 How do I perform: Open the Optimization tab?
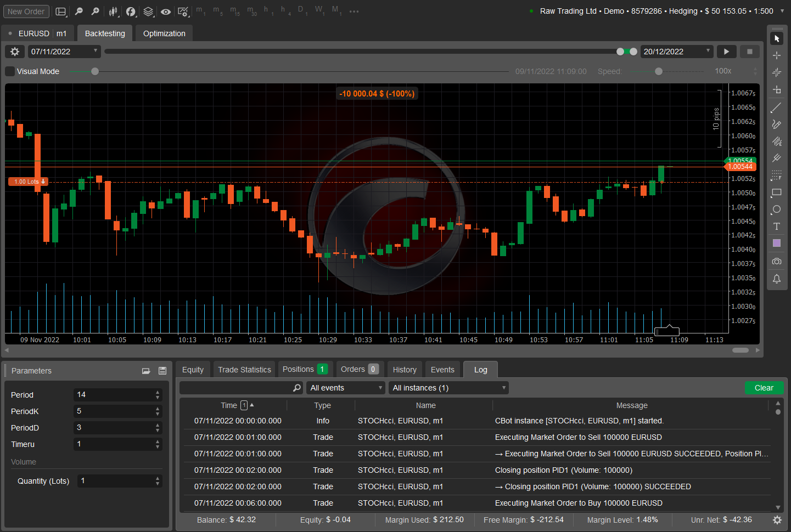[164, 33]
